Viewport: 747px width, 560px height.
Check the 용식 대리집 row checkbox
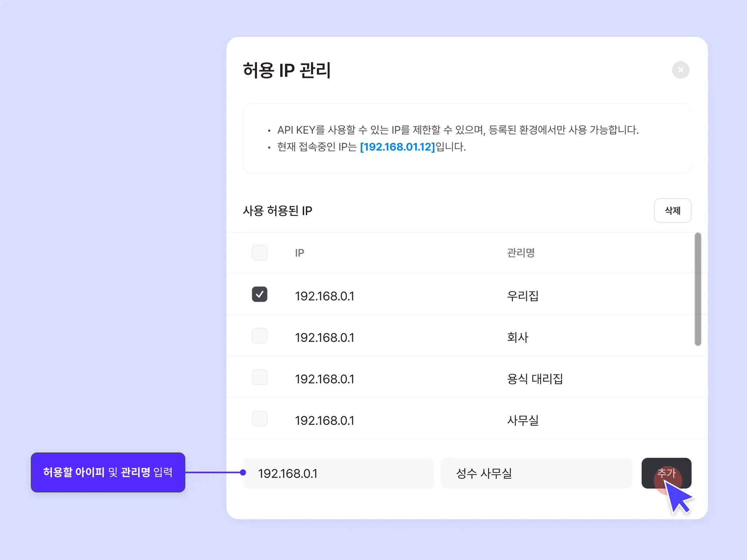(260, 378)
